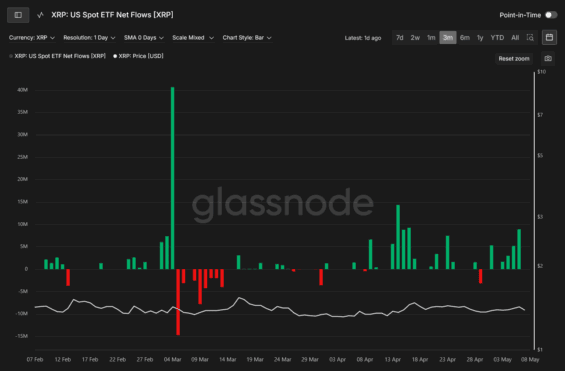The height and width of the screenshot is (371, 565).
Task: Select the 3m time range
Action: point(448,37)
